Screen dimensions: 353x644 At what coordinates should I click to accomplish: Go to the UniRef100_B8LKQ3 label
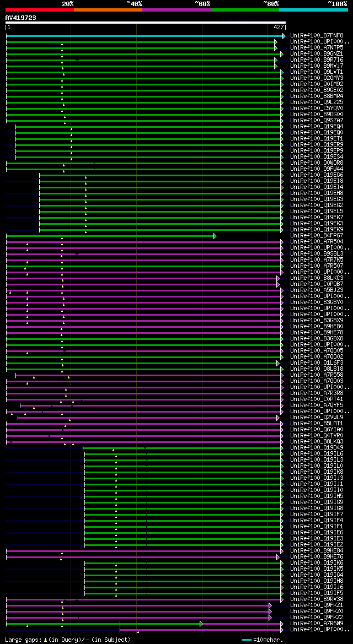(x=317, y=441)
